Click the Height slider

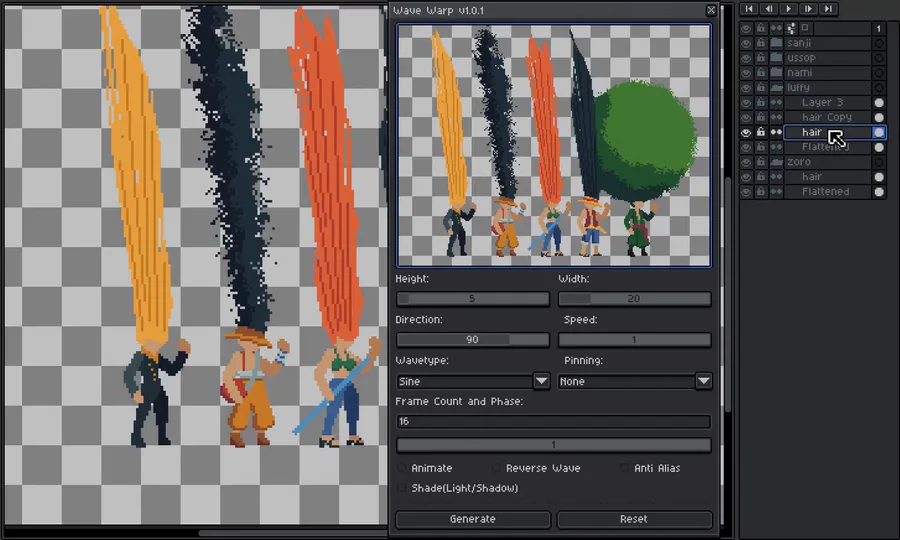coord(473,299)
